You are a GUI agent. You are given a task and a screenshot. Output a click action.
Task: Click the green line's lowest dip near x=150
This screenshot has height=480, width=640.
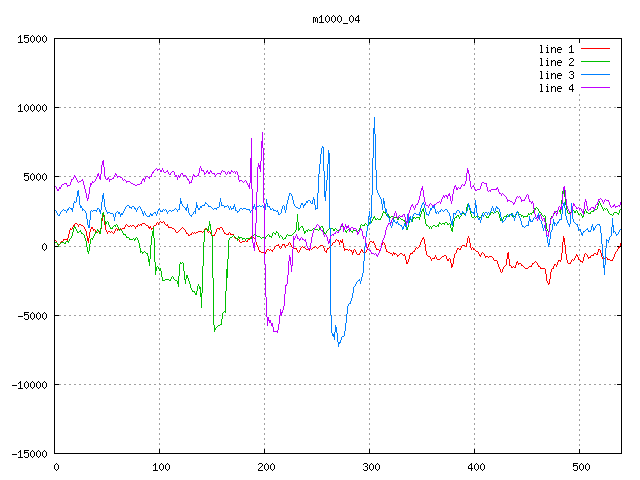tap(214, 330)
